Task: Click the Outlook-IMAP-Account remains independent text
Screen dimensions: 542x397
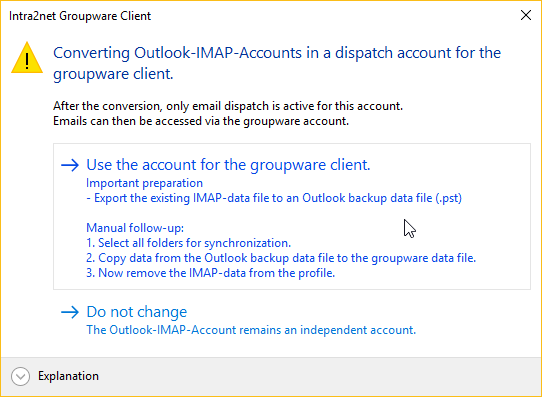Action: coord(251,330)
